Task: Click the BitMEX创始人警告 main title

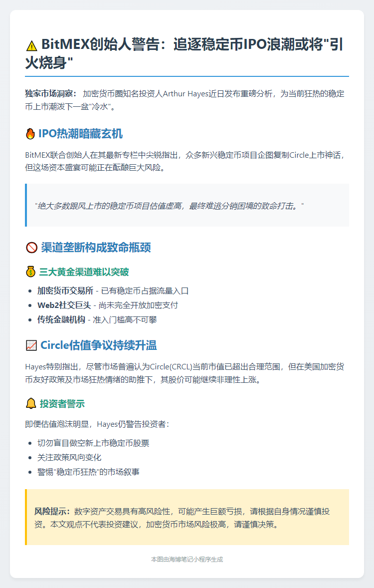Action: tap(184, 53)
